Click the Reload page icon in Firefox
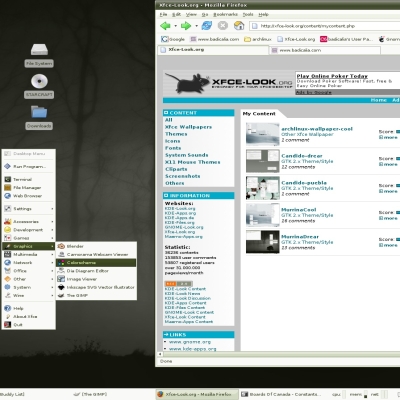 [x=207, y=25]
